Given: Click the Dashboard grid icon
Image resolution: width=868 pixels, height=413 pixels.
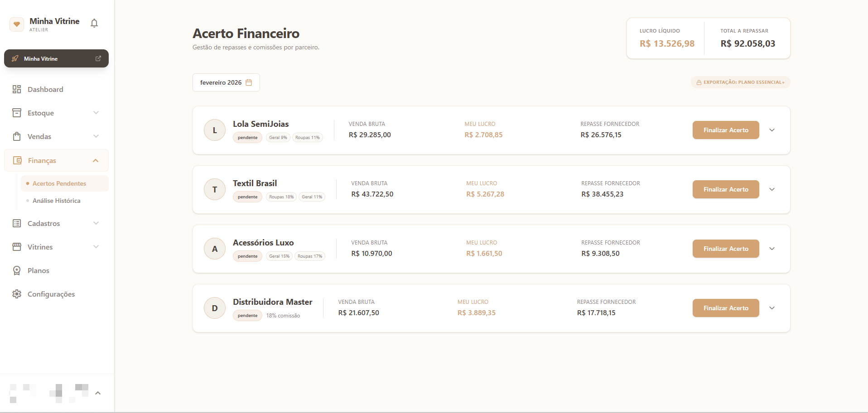Looking at the screenshot, I should pos(17,89).
